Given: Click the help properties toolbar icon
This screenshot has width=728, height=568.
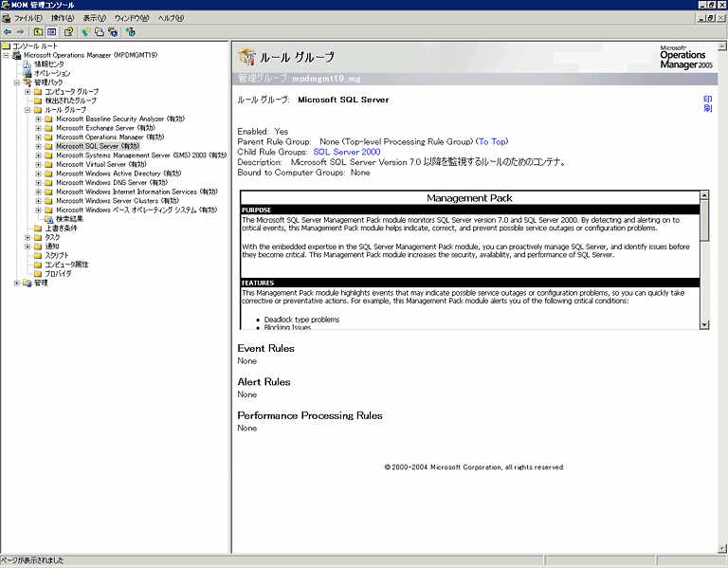Looking at the screenshot, I should pos(68,32).
